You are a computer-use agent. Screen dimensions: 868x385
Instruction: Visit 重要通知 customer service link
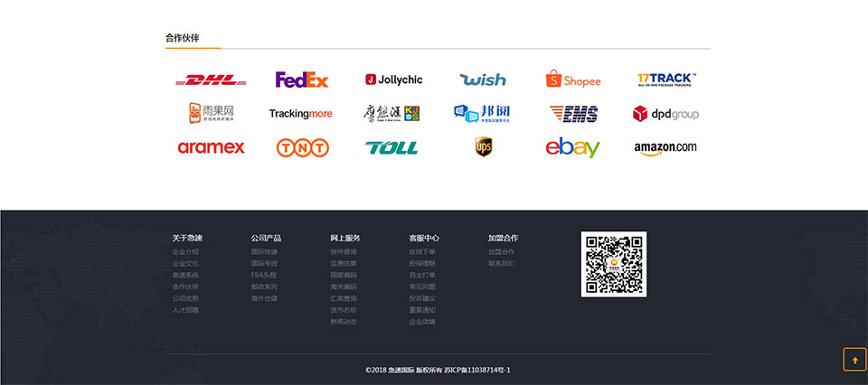coord(422,310)
